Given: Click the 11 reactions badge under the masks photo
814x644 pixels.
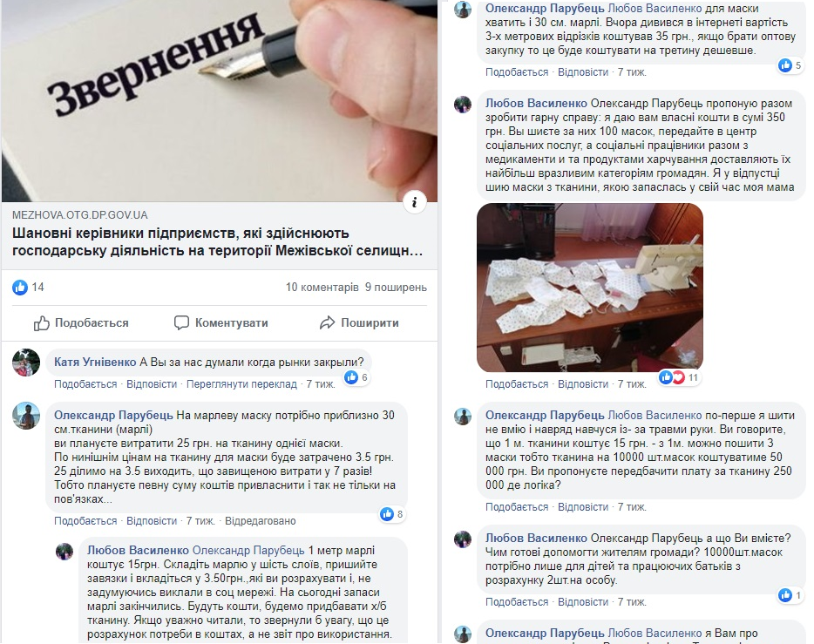Looking at the screenshot, I should 679,377.
